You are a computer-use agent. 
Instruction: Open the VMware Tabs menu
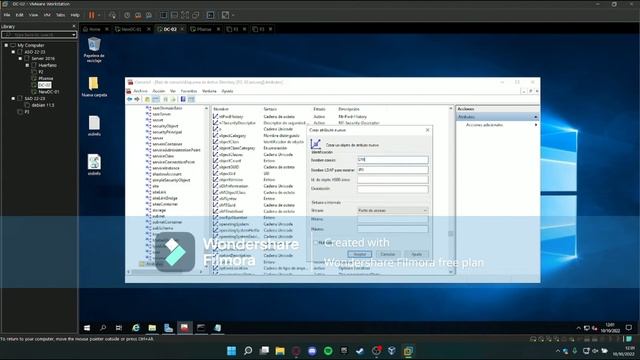click(60, 15)
